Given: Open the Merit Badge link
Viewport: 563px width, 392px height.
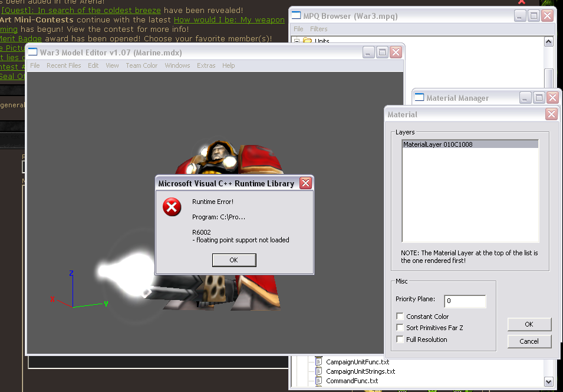Looking at the screenshot, I should pos(21,38).
